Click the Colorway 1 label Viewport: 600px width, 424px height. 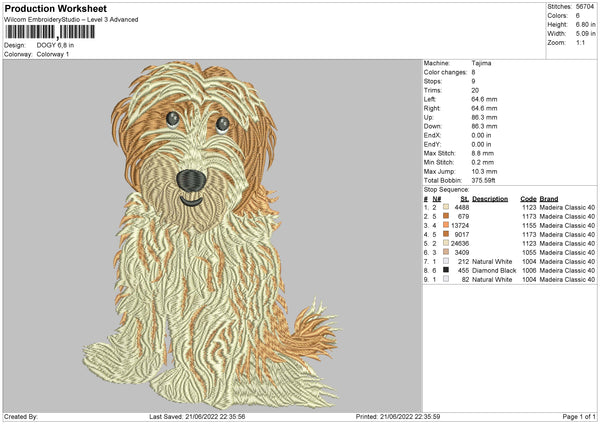tap(51, 53)
